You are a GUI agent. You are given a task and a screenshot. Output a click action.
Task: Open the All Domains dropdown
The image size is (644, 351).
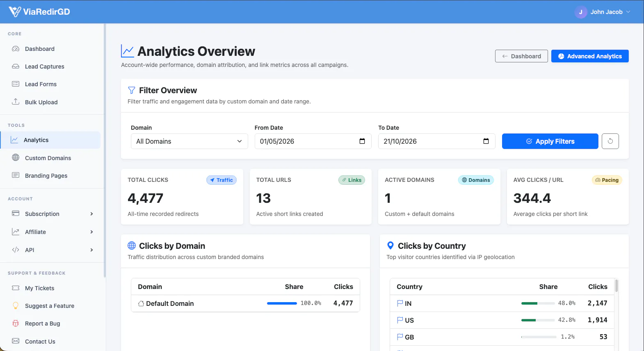pyautogui.click(x=190, y=141)
